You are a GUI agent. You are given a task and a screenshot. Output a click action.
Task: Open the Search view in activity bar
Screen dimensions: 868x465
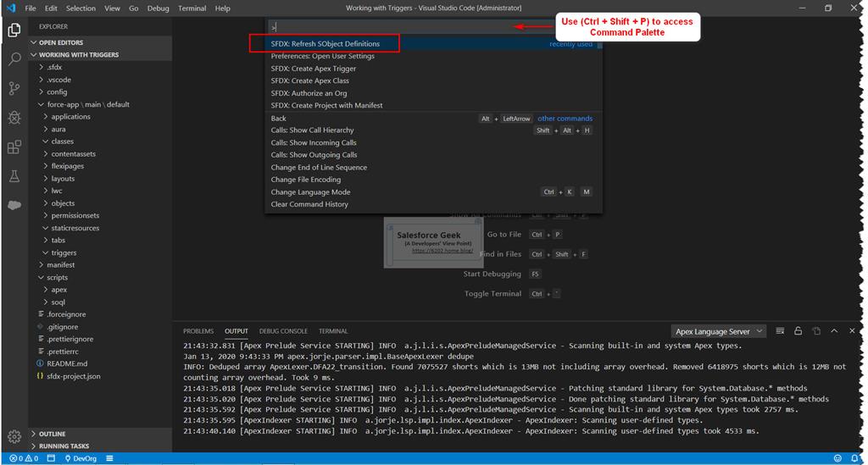[14, 58]
